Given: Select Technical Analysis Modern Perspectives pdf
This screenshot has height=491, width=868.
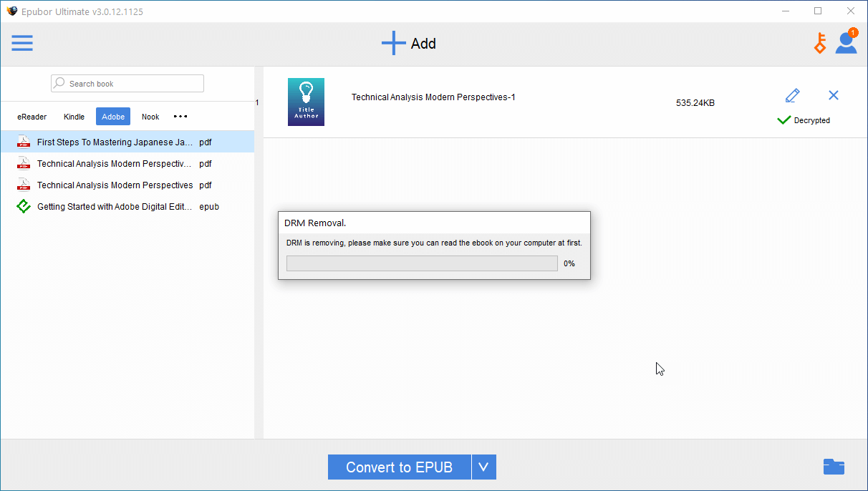Looking at the screenshot, I should [x=127, y=185].
